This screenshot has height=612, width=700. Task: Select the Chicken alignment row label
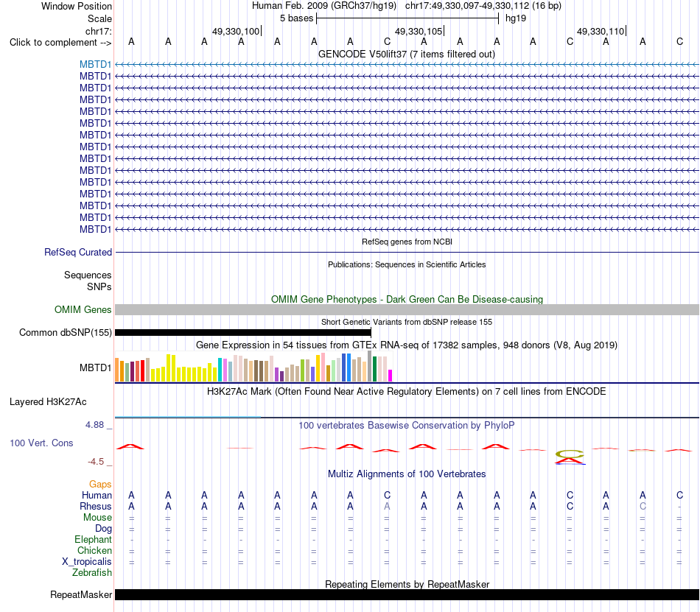pos(94,550)
